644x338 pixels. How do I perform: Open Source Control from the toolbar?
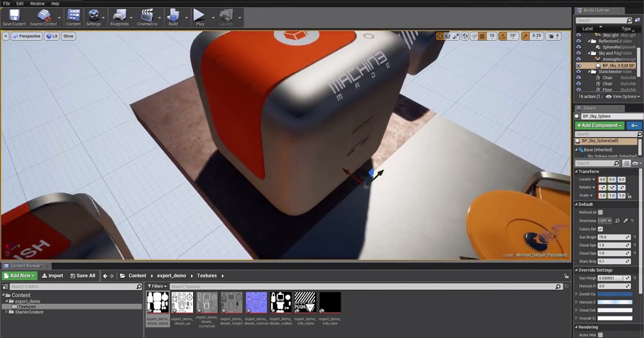(43, 17)
